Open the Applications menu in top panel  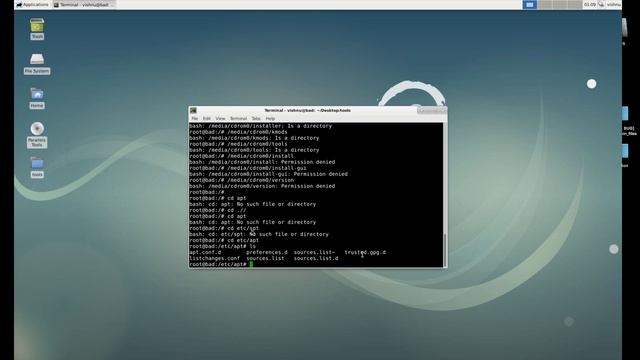(x=32, y=4)
